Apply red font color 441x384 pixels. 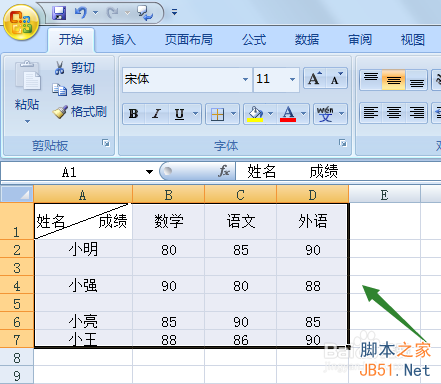tap(288, 114)
